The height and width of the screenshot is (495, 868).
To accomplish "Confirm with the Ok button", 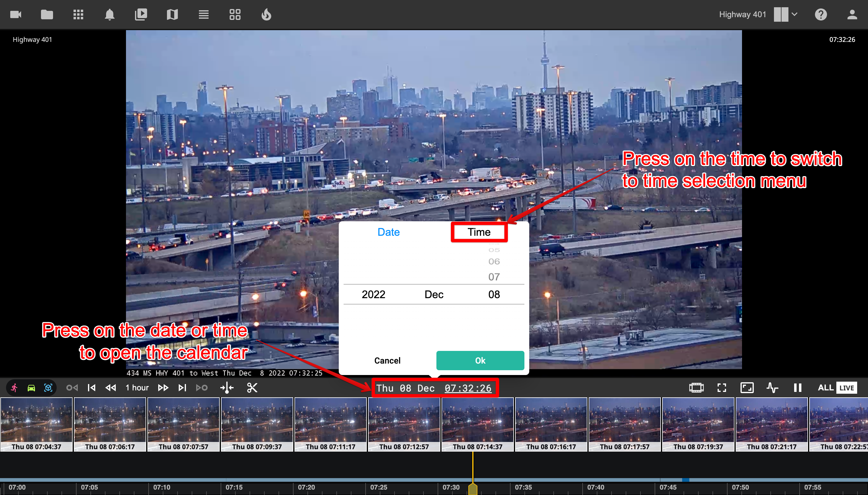I will (x=480, y=360).
